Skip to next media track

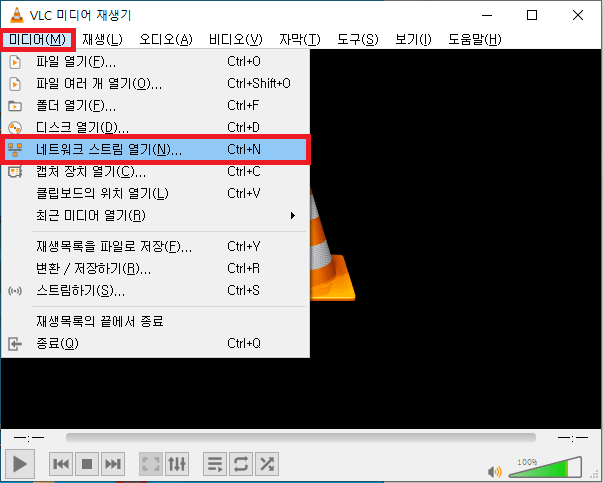[113, 464]
